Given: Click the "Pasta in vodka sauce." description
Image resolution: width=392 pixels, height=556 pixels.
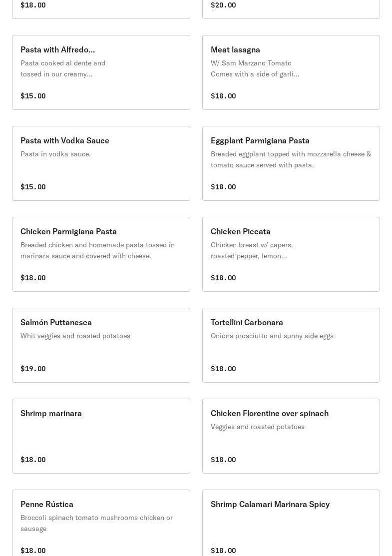Looking at the screenshot, I should click(x=55, y=154).
